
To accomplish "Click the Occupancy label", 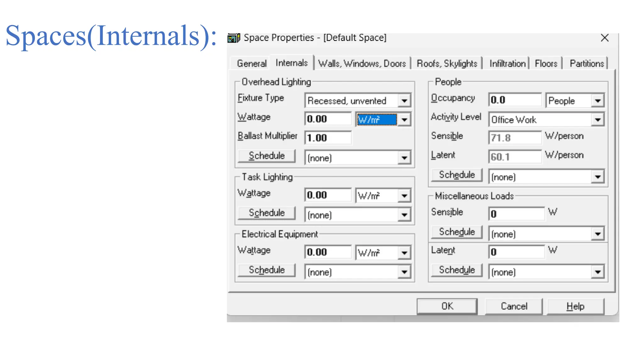I will [x=453, y=98].
